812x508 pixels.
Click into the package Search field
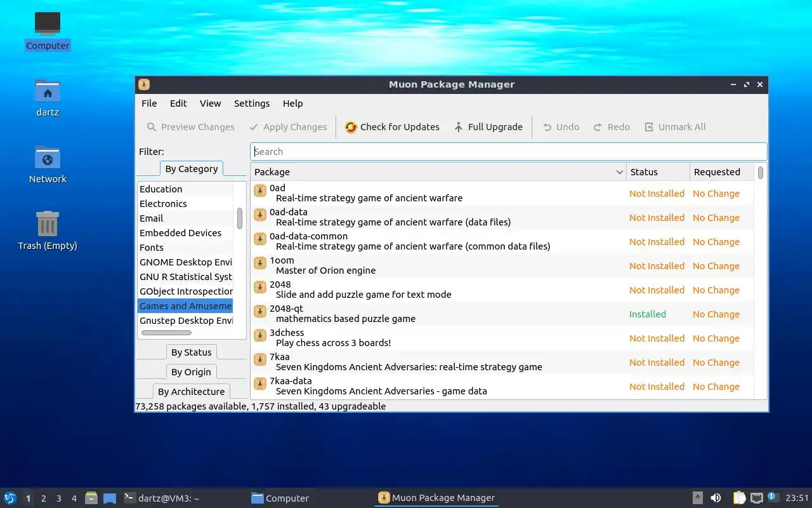508,152
